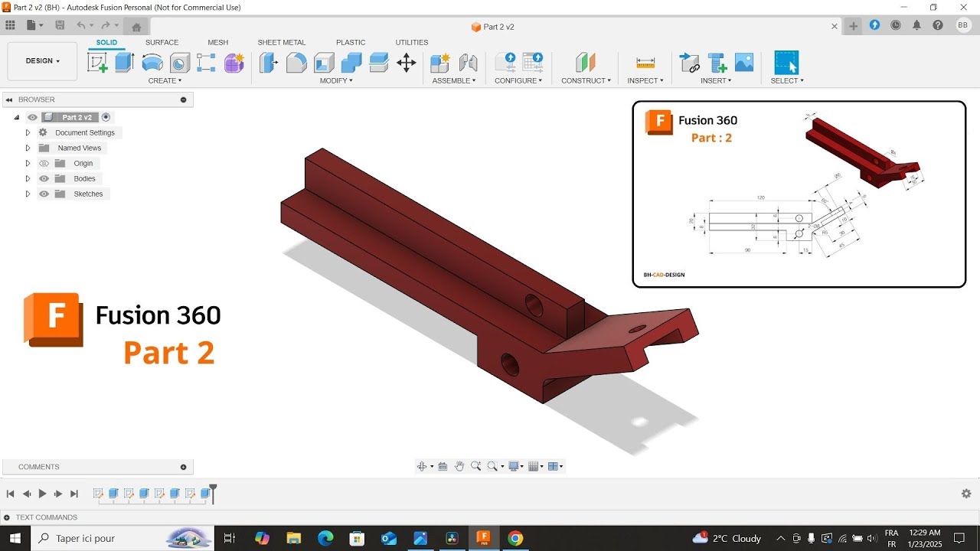Select the Combine tool

pyautogui.click(x=351, y=63)
